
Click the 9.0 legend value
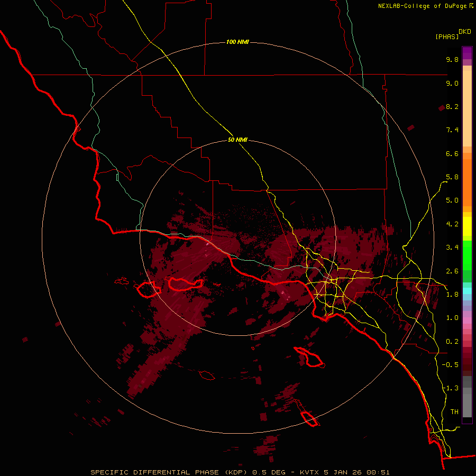(452, 83)
